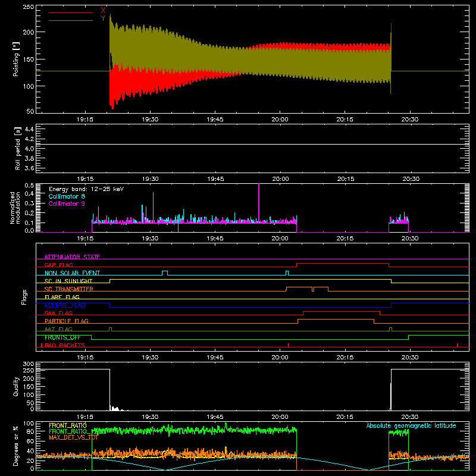
Task: Select the 'Flags' panel axis title
Action: coord(24,297)
